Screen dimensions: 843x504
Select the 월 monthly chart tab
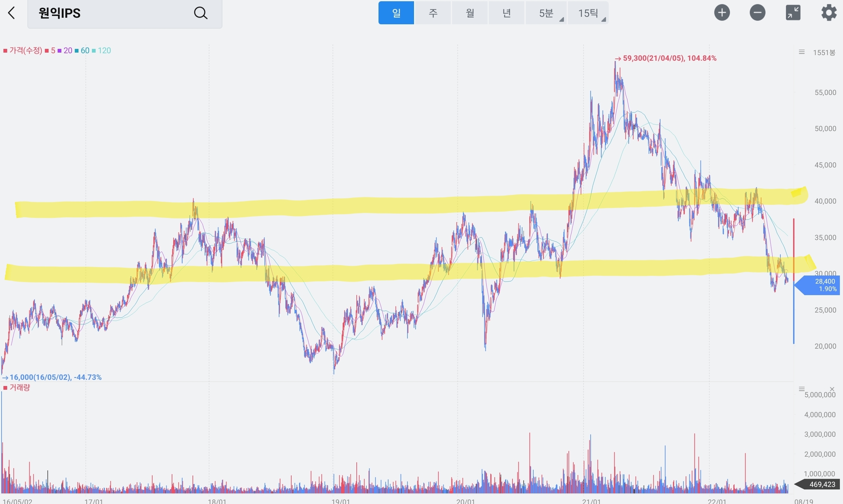[470, 13]
